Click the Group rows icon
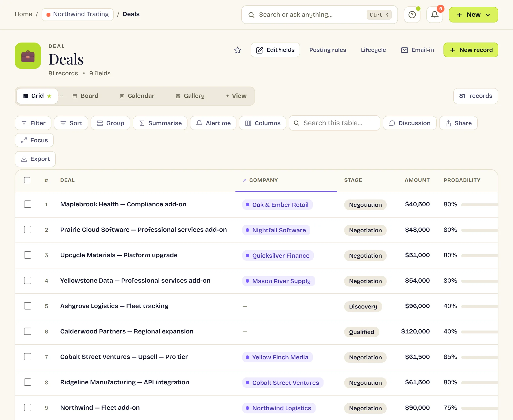Screen dimensions: 513x420 pyautogui.click(x=100, y=123)
